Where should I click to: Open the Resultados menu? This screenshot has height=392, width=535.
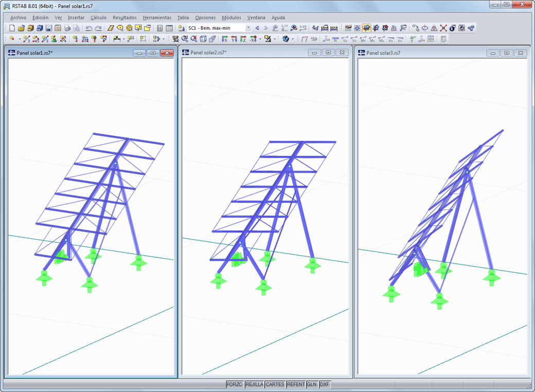124,17
